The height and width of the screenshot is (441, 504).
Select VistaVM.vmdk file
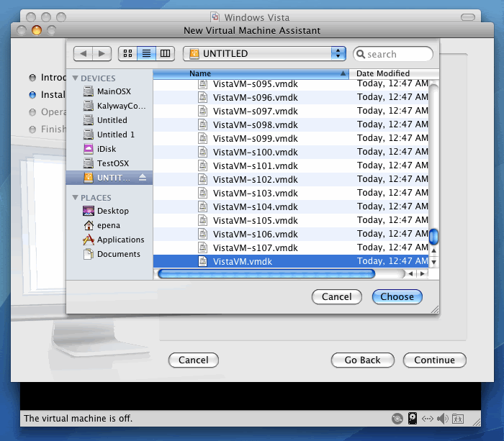click(x=291, y=261)
